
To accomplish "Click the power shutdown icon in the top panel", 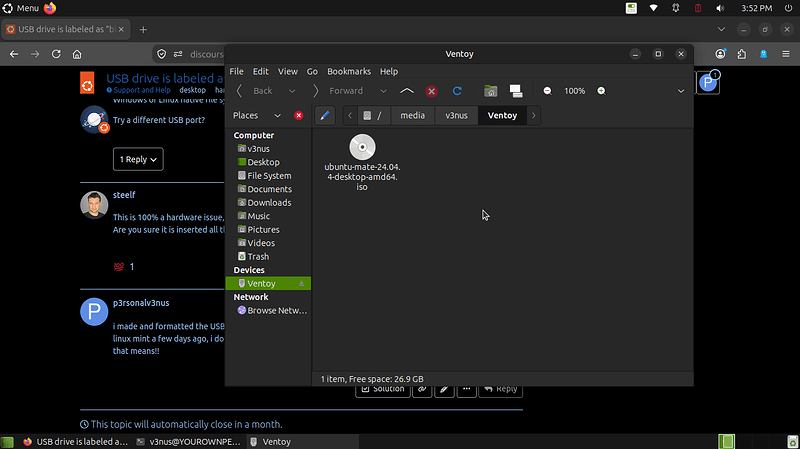I will pos(788,8).
